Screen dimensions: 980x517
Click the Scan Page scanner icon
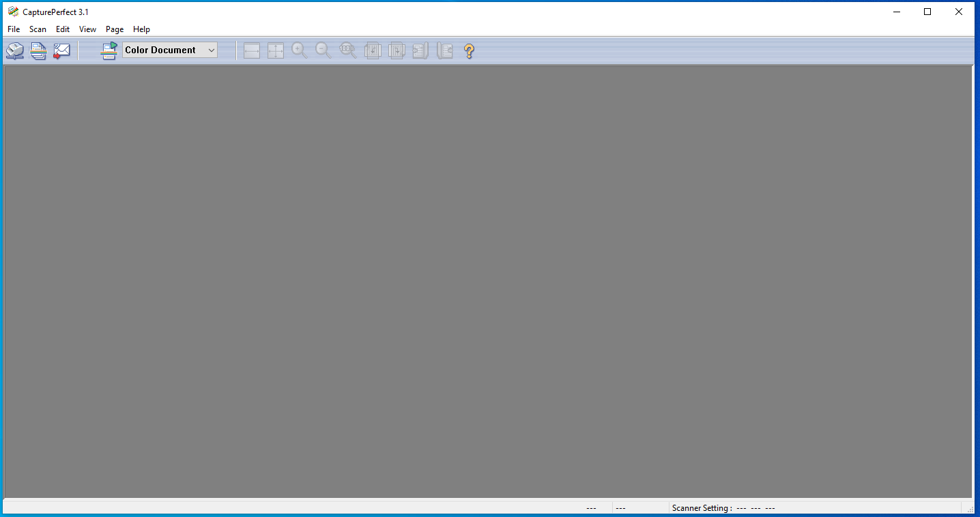click(x=15, y=50)
